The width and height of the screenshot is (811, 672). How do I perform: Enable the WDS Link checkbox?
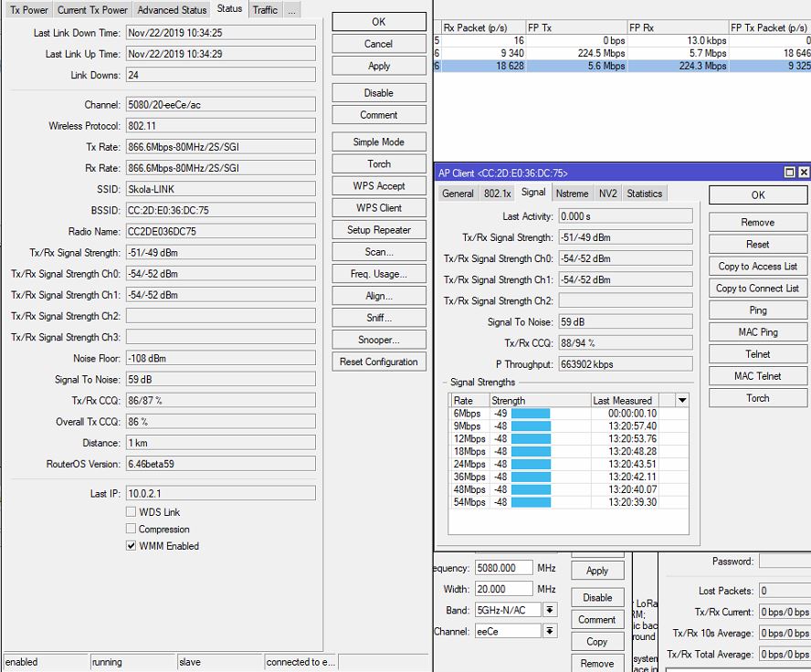tap(131, 511)
